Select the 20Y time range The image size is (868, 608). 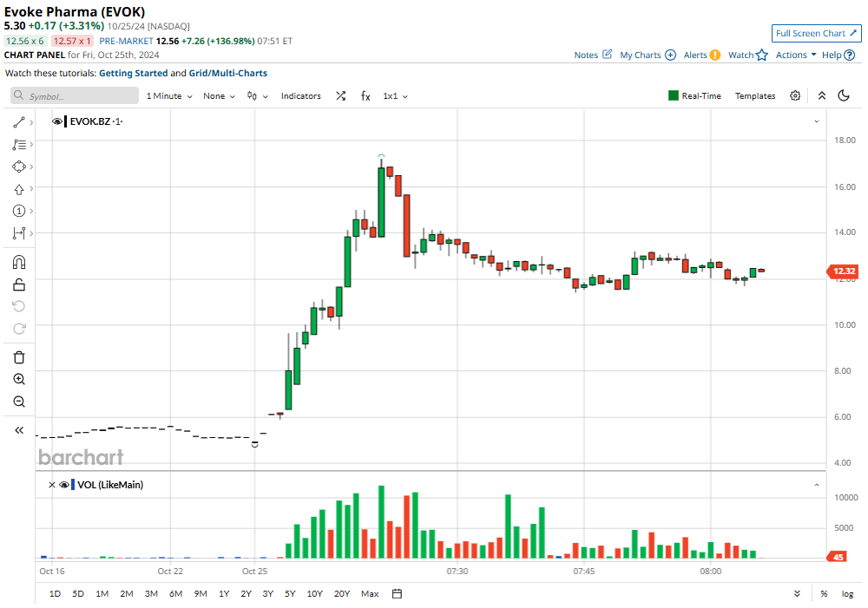pos(342,593)
